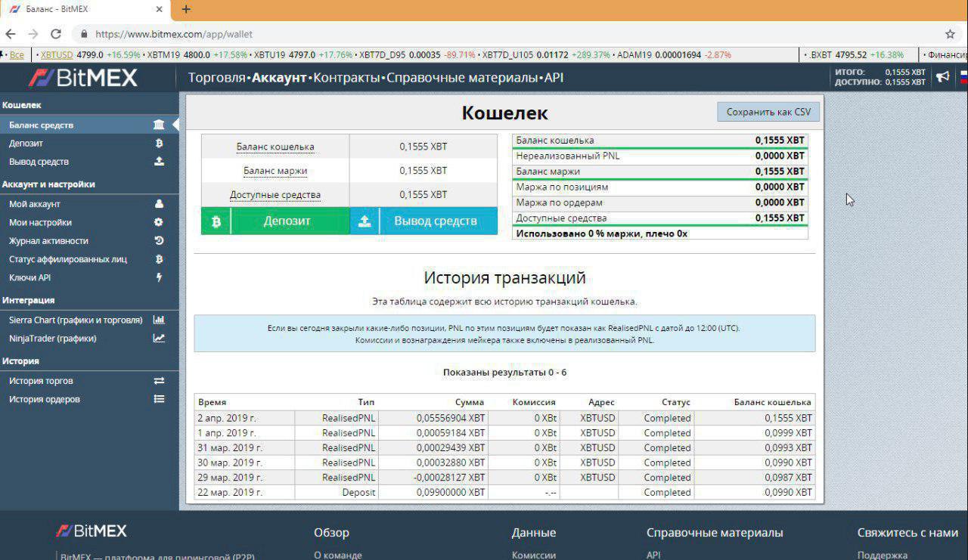Open Депозит in the sidebar

(x=26, y=143)
